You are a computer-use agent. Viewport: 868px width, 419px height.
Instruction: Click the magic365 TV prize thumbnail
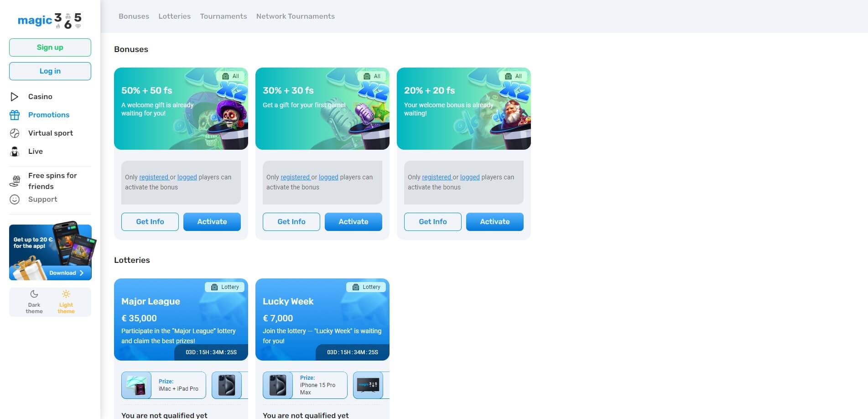pos(368,385)
